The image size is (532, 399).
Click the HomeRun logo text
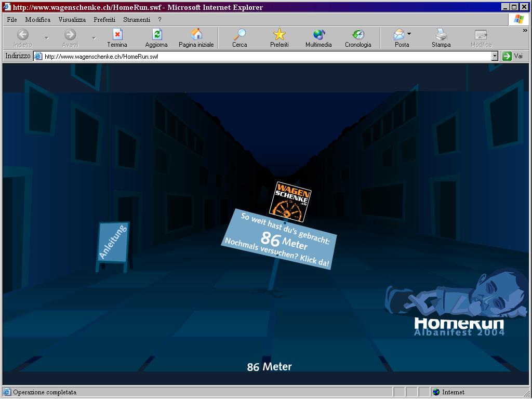click(x=459, y=323)
